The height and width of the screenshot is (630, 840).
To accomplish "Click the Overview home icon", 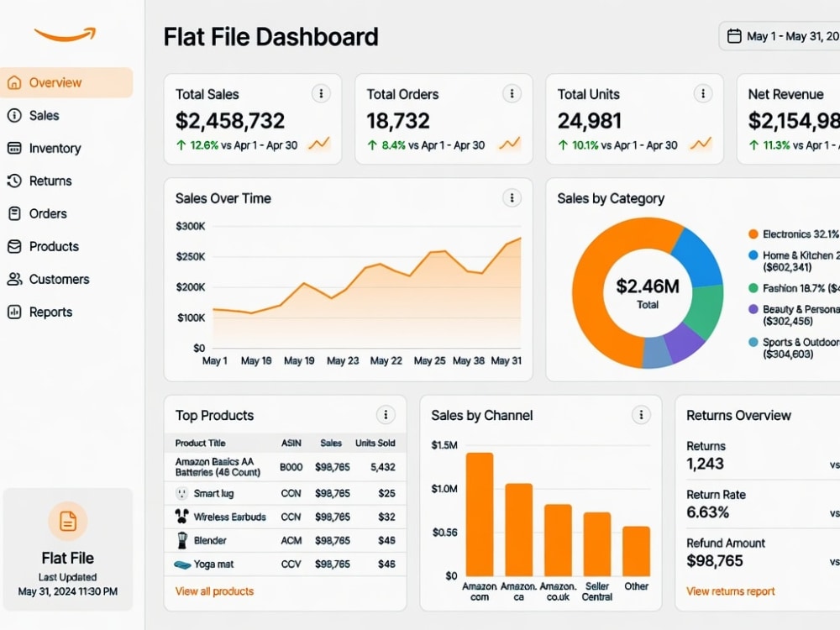I will tap(14, 82).
